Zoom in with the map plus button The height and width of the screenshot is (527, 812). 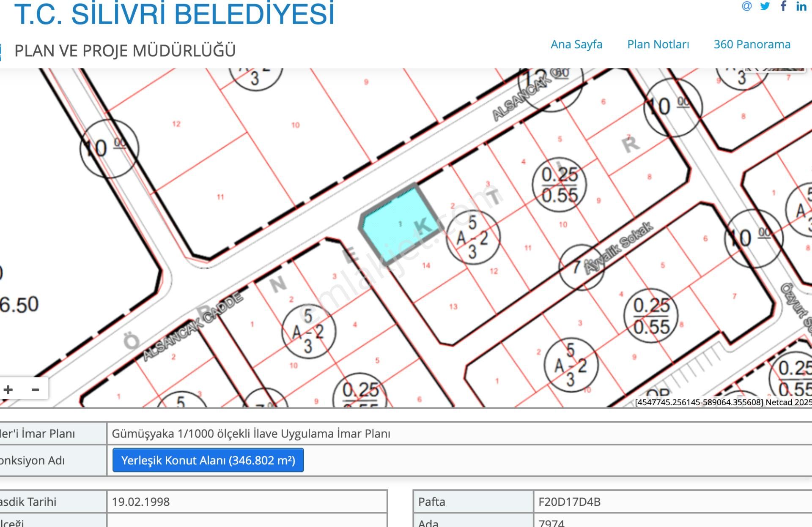pyautogui.click(x=8, y=389)
